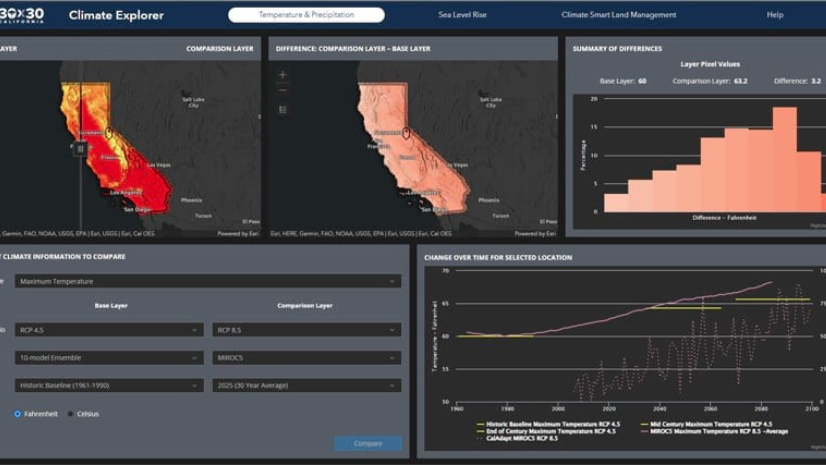Click the COMPARISON LAYER map header

pyautogui.click(x=220, y=48)
